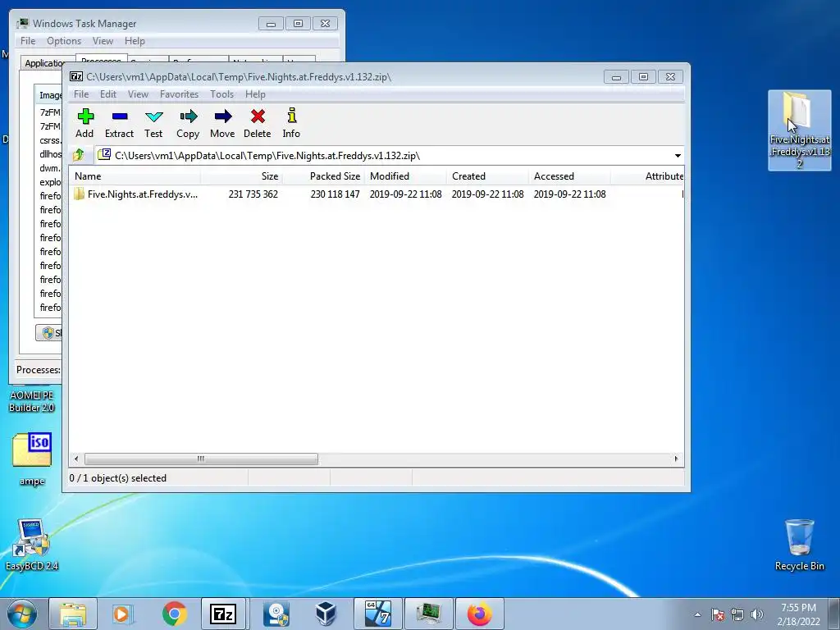This screenshot has width=840, height=630.
Task: Select EasyBCD 2.4 desktop shortcut
Action: (x=32, y=545)
